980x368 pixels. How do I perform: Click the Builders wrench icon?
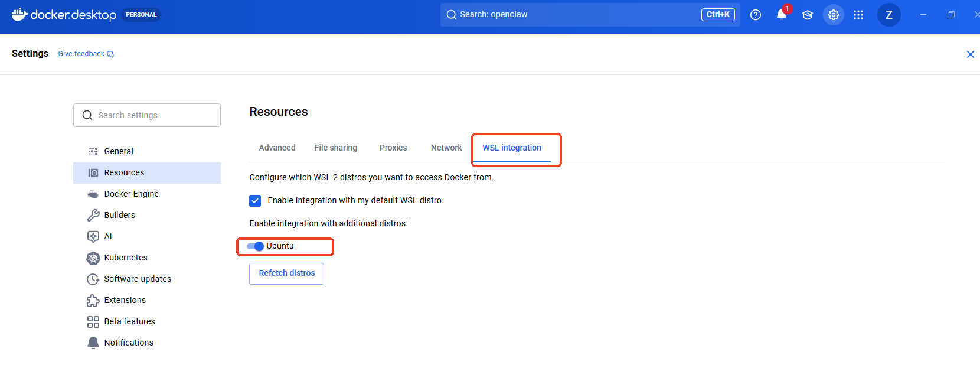(x=93, y=215)
